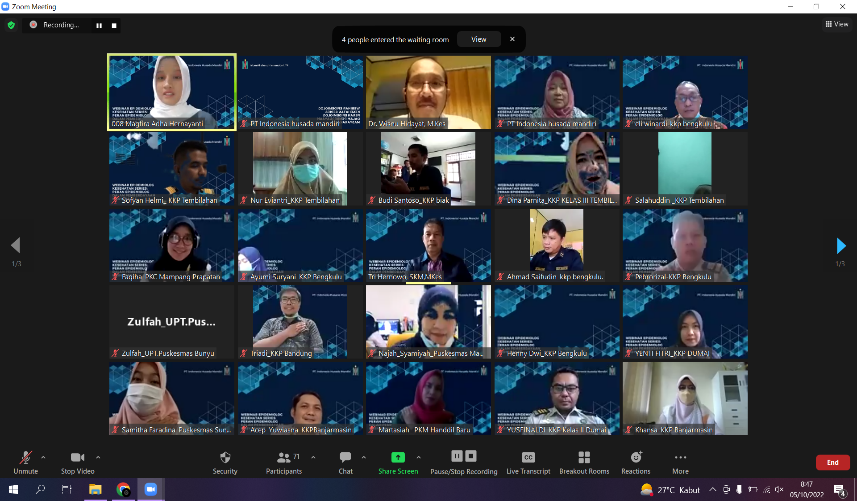
Task: Select YENTI FITRI_KKP DUMAI video tile
Action: pyautogui.click(x=685, y=322)
